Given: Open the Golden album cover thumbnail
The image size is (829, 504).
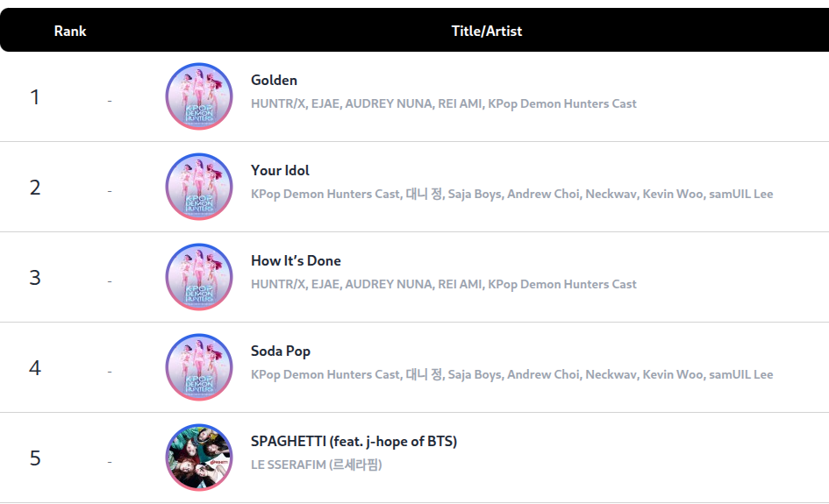Looking at the screenshot, I should (199, 96).
